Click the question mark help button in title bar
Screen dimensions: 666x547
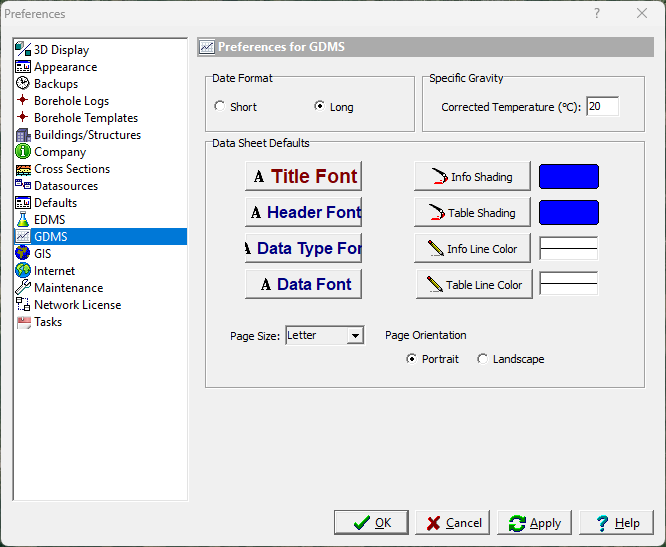(x=597, y=14)
